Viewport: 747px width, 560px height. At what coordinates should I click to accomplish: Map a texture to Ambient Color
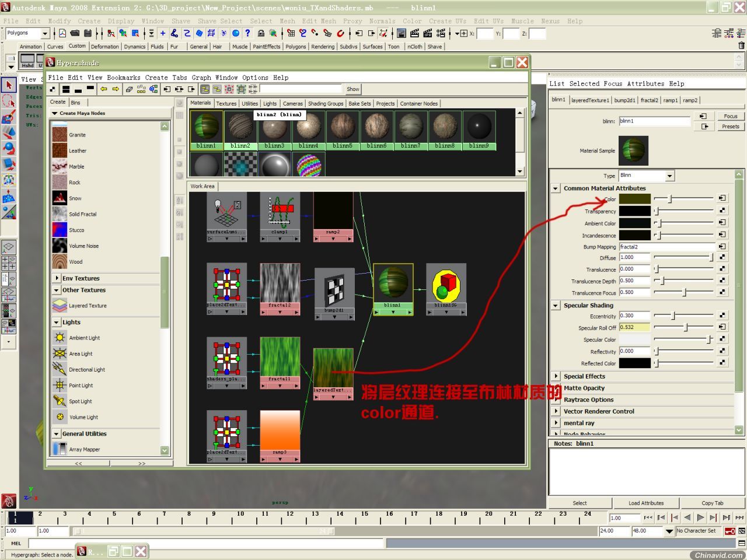point(722,223)
